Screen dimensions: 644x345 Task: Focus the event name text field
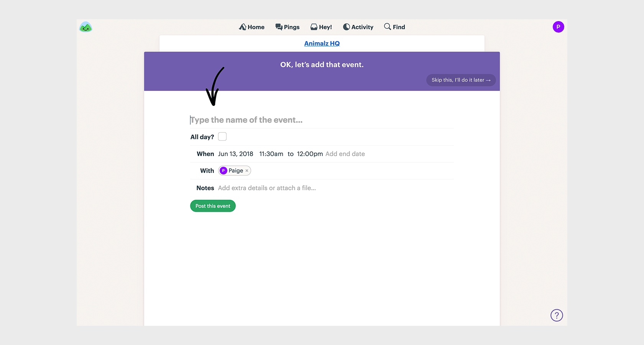pyautogui.click(x=321, y=120)
